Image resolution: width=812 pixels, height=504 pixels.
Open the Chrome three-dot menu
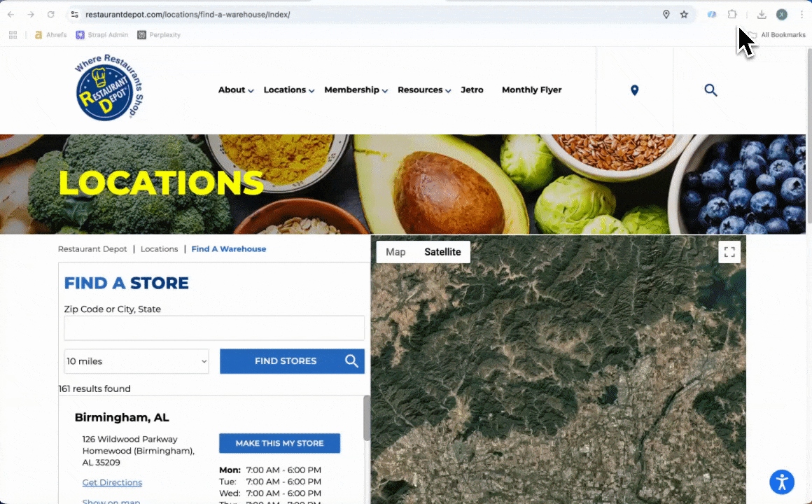point(801,15)
